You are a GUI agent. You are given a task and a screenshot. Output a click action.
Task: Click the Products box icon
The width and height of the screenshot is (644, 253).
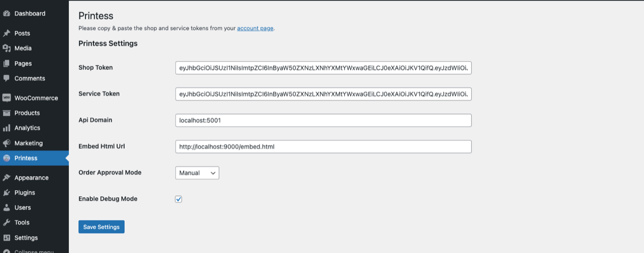point(7,113)
